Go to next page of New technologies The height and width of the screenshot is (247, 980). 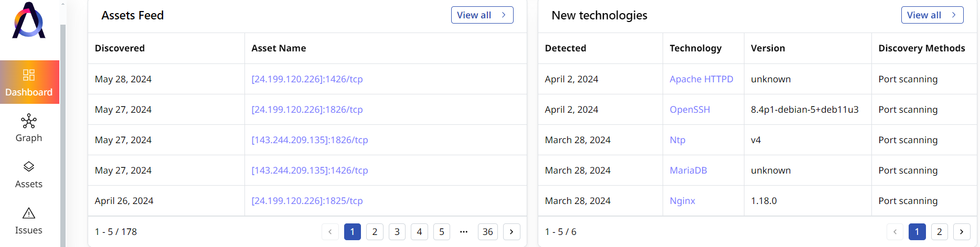[x=962, y=232]
